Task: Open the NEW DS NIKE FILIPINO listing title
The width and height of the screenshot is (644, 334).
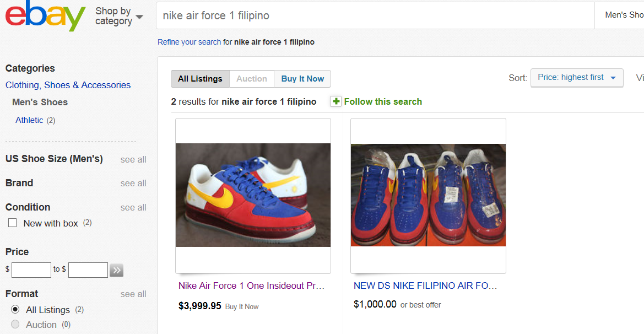Action: tap(425, 285)
